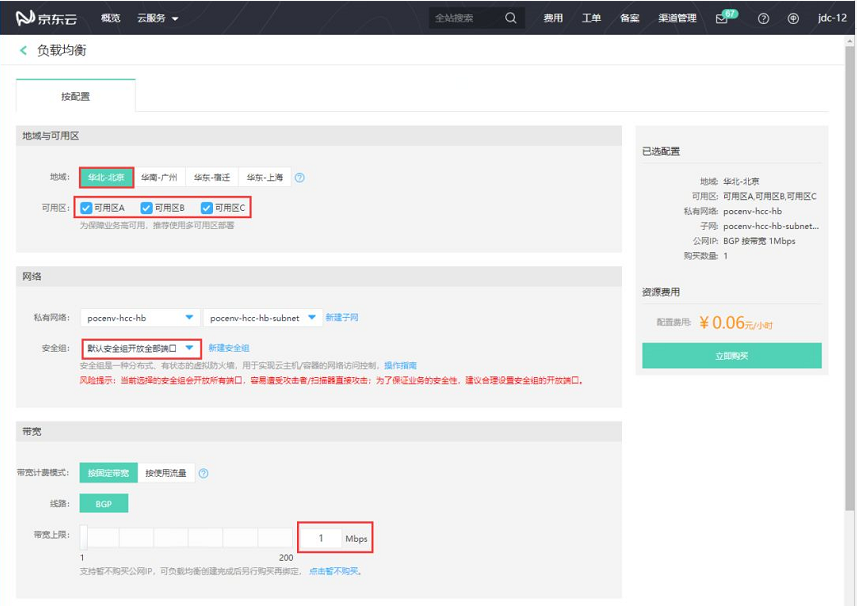This screenshot has height=606, width=857.
Task: Open the 渠道管理 menu item
Action: [677, 18]
